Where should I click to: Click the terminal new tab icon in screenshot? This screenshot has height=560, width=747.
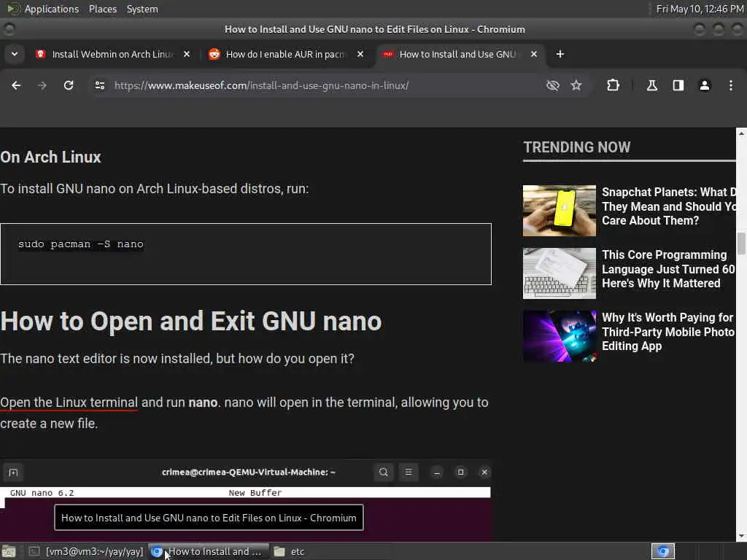click(13, 472)
